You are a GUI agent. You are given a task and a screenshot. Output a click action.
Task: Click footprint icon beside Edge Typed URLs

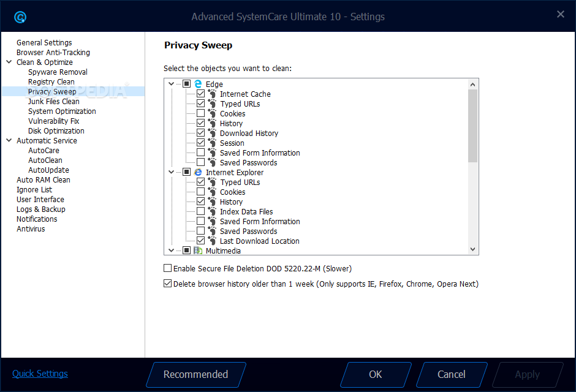tap(212, 104)
